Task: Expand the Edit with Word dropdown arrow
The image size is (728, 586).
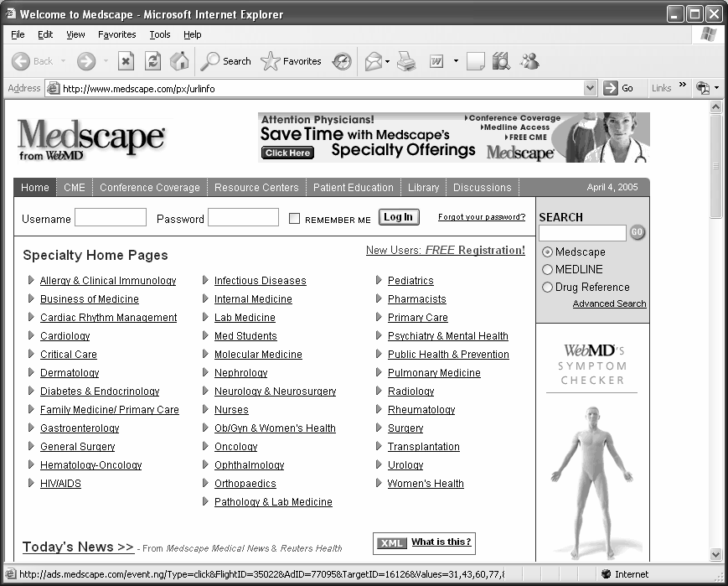Action: pyautogui.click(x=456, y=61)
